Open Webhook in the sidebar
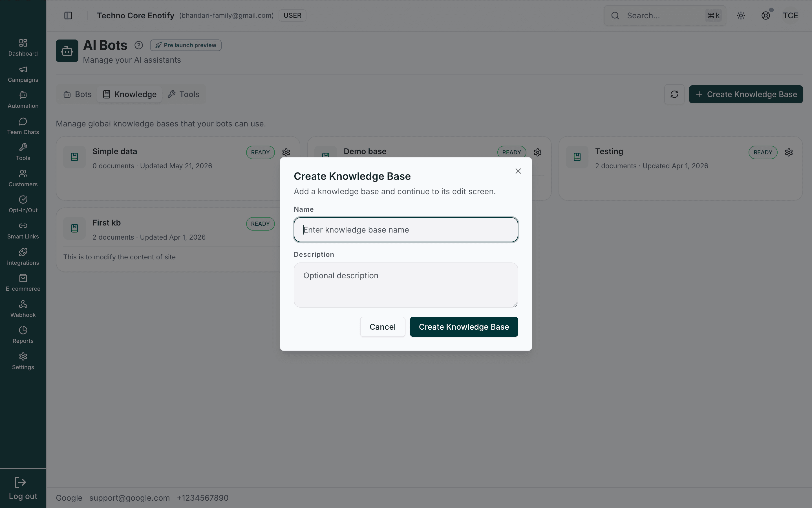812x508 pixels. coord(23,309)
